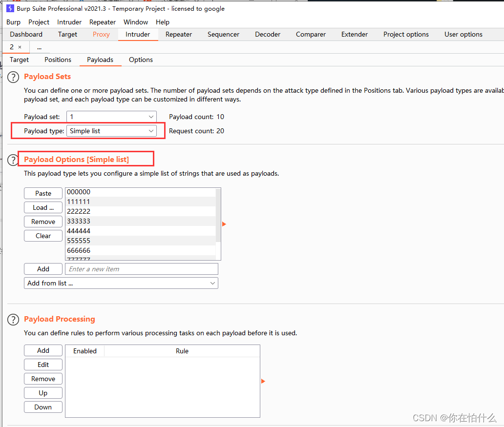Move processing rule Up

(x=43, y=393)
